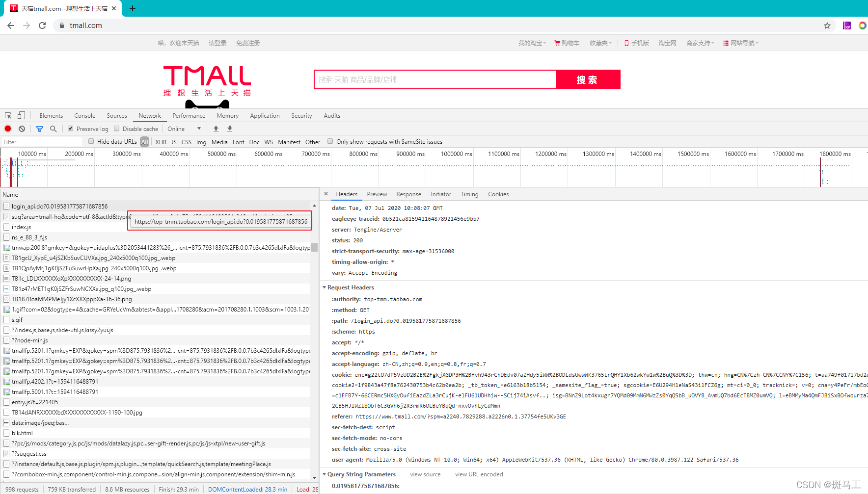This screenshot has width=868, height=494.
Task: Select the index.js request row
Action: (x=156, y=227)
